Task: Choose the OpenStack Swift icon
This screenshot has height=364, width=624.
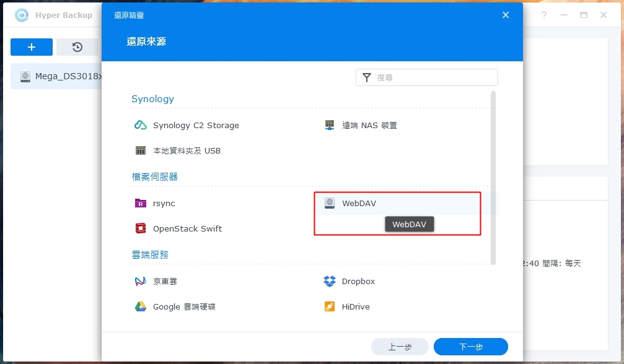Action: [x=141, y=228]
